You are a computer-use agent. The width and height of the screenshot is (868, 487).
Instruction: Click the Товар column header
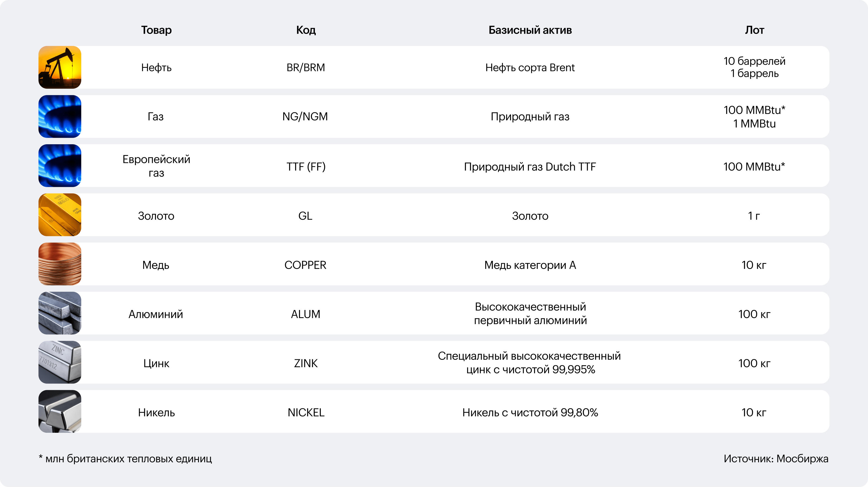click(x=156, y=30)
